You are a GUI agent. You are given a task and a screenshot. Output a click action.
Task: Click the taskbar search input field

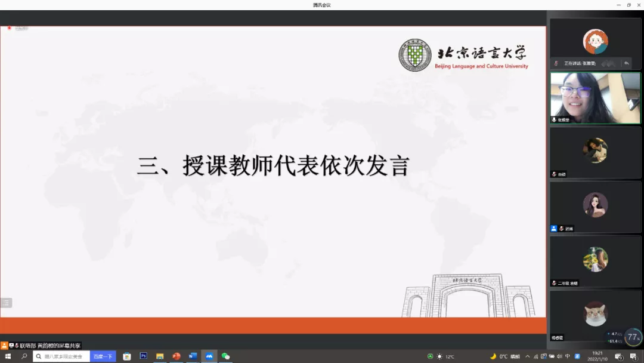click(63, 356)
